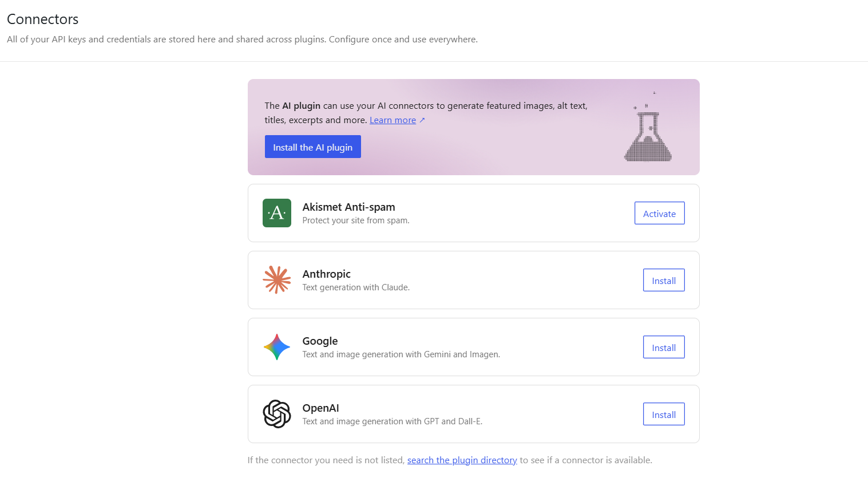Click the Google Gemini sparkle icon
This screenshot has width=868, height=497.
point(277,347)
